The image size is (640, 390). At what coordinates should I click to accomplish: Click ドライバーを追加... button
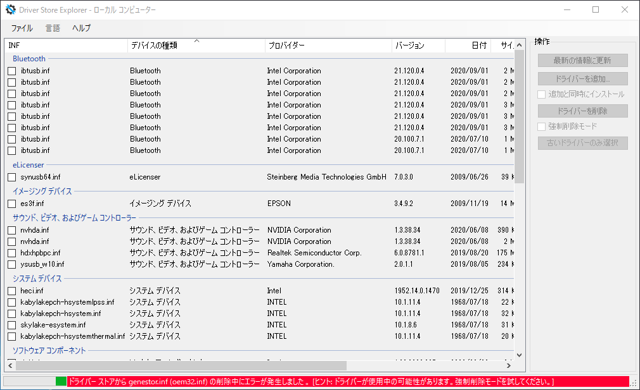tap(582, 78)
